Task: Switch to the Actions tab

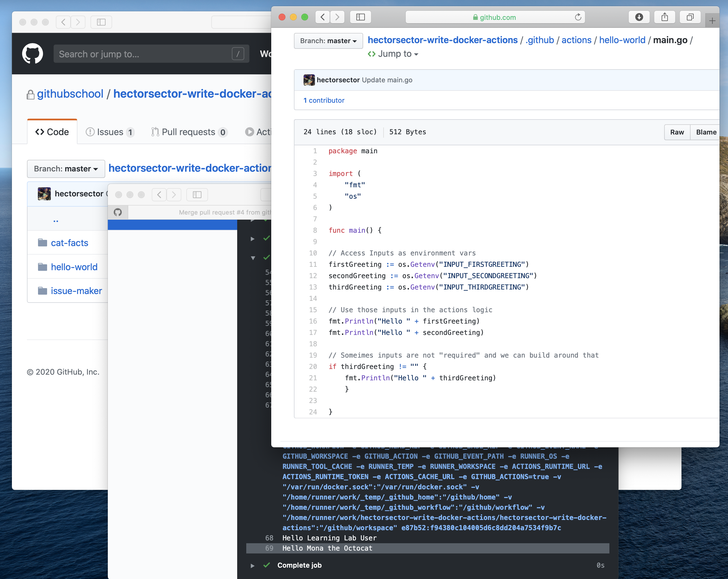Action: tap(258, 132)
